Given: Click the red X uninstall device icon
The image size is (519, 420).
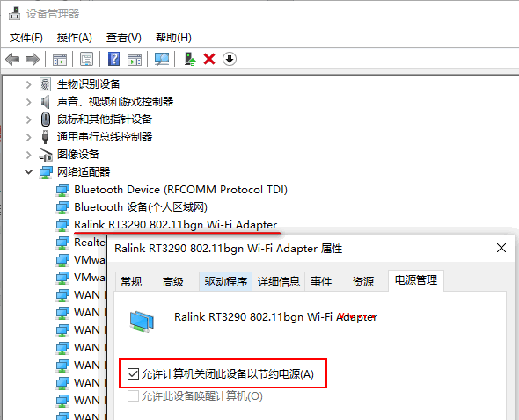Looking at the screenshot, I should pyautogui.click(x=209, y=60).
